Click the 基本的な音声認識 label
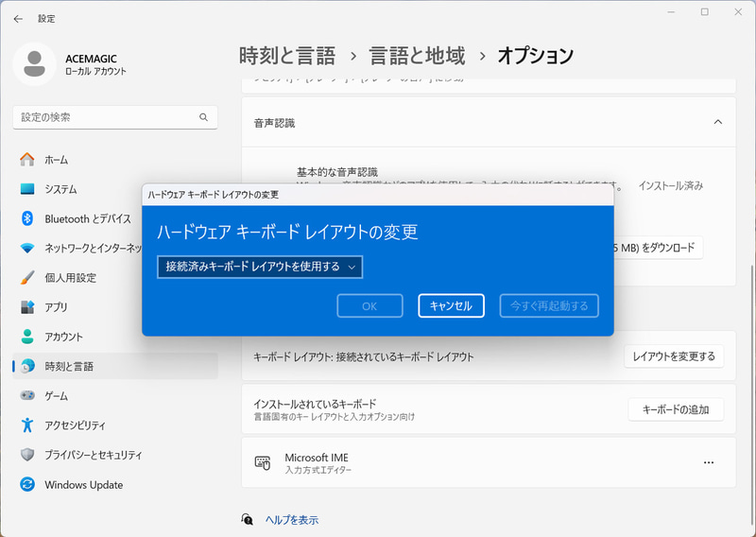756x537 pixels. point(337,172)
